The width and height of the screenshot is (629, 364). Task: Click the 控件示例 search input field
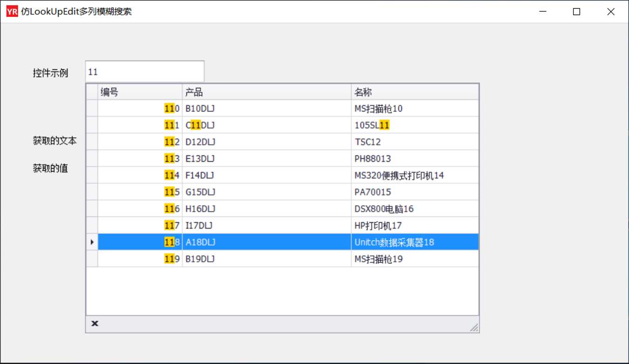[x=144, y=72]
